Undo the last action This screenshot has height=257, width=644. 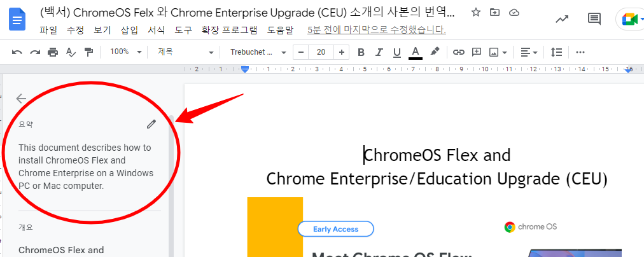[17, 52]
